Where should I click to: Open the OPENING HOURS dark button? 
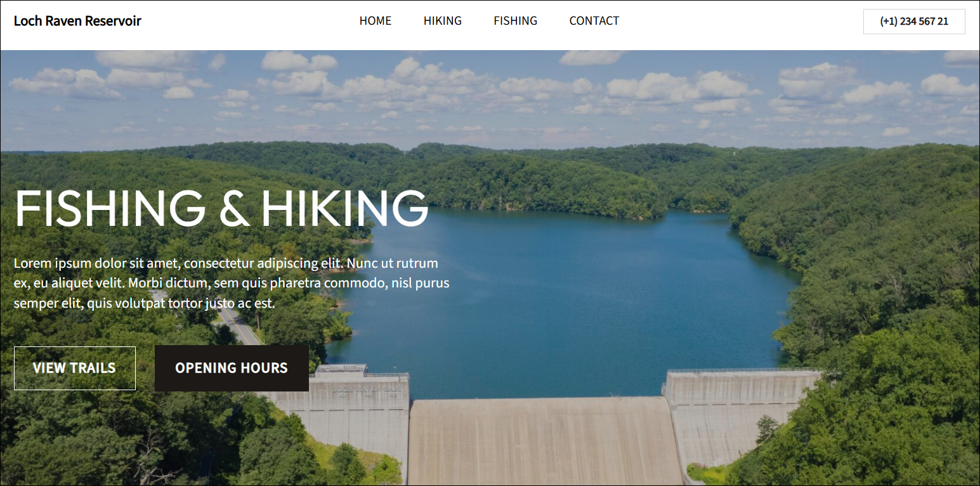232,368
